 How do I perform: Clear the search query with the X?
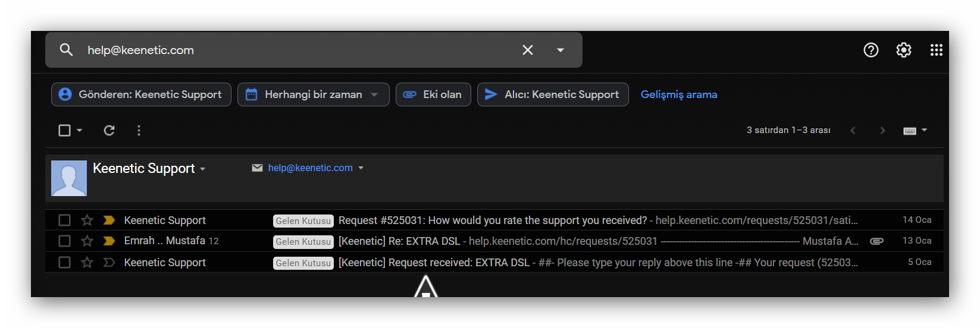pos(528,50)
